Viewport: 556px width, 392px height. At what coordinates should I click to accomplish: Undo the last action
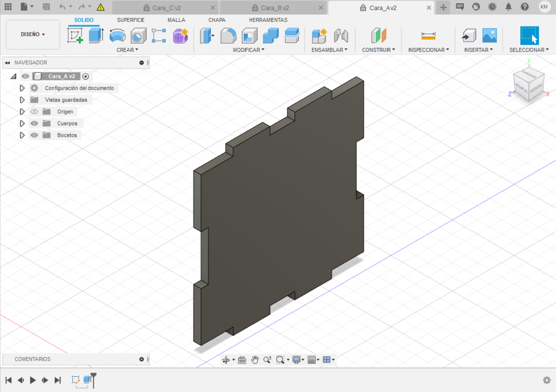(63, 7)
